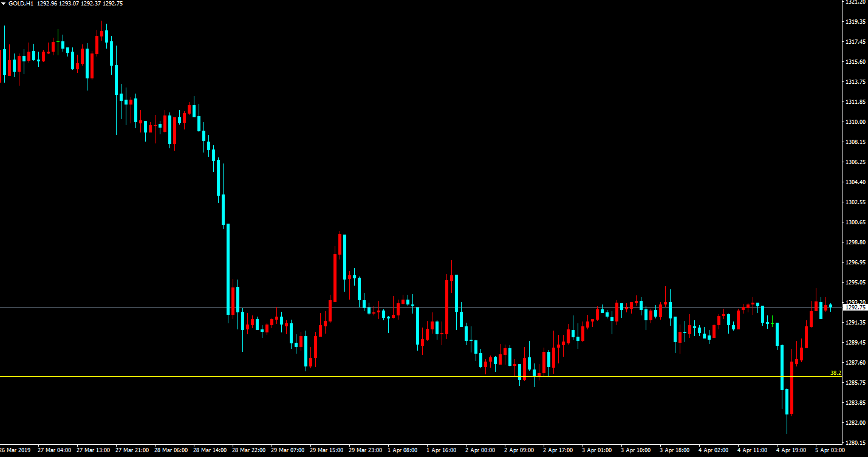Viewport: 868px width, 457px height.
Task: Click price axis label 1295.05
Action: 855,282
